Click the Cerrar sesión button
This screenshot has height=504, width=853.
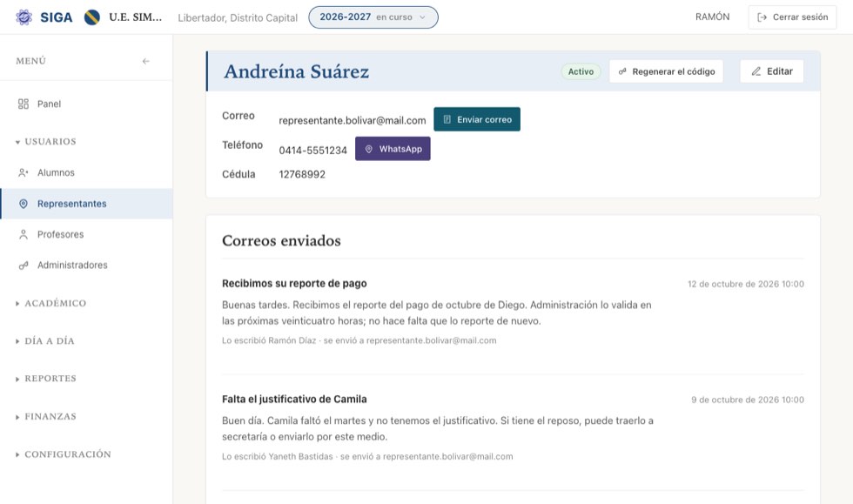pyautogui.click(x=792, y=17)
